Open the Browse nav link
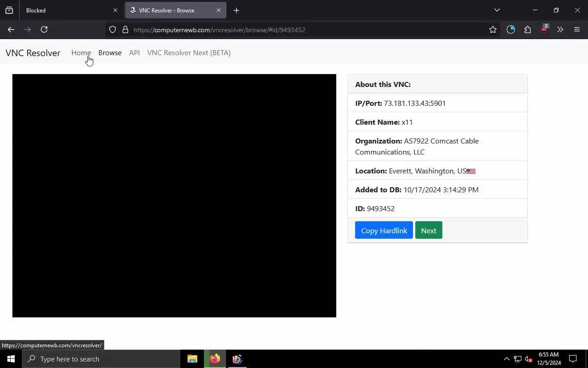Viewport: 588px width, 368px height. (x=110, y=53)
